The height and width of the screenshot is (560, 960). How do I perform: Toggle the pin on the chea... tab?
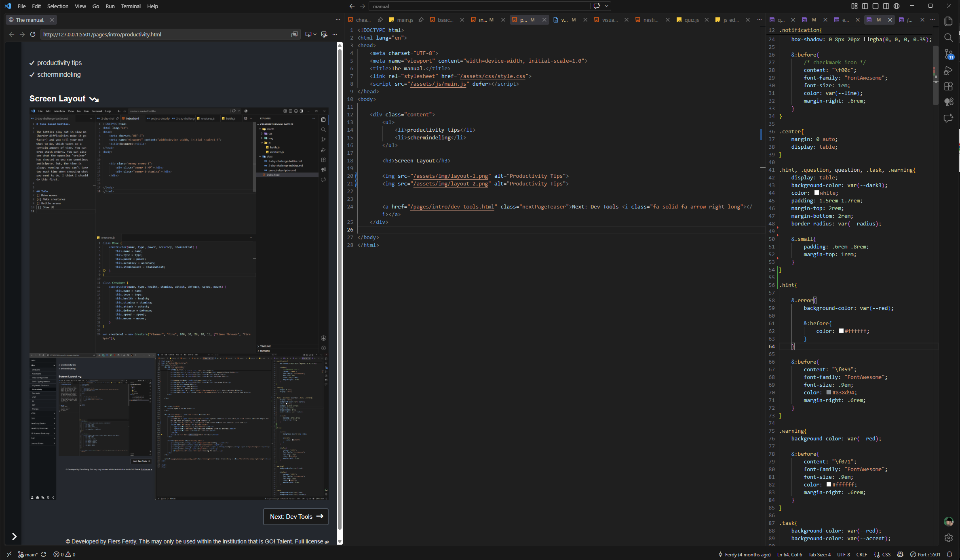point(380,20)
